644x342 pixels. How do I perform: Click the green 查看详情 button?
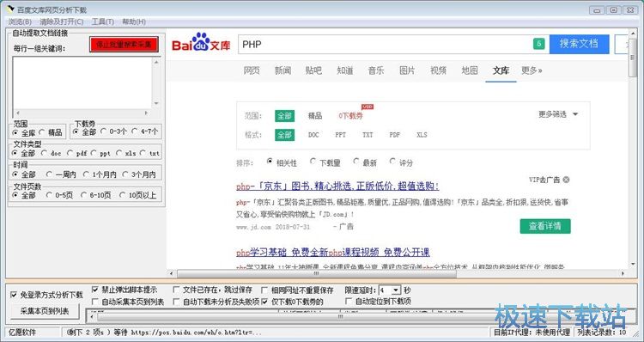pos(545,226)
